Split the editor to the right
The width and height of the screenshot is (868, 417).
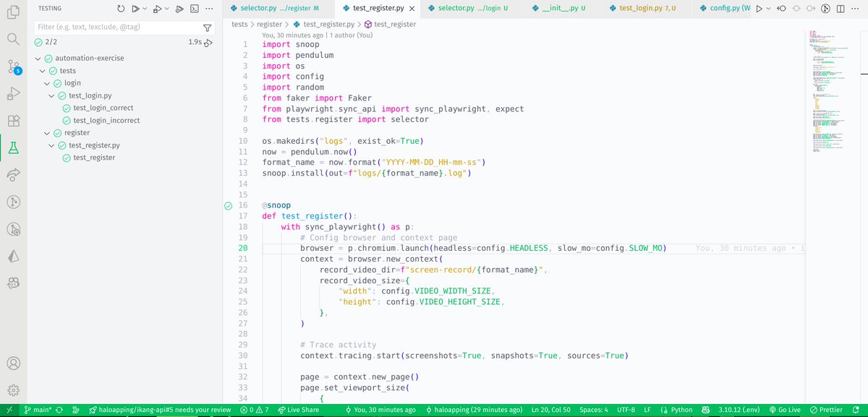[842, 9]
